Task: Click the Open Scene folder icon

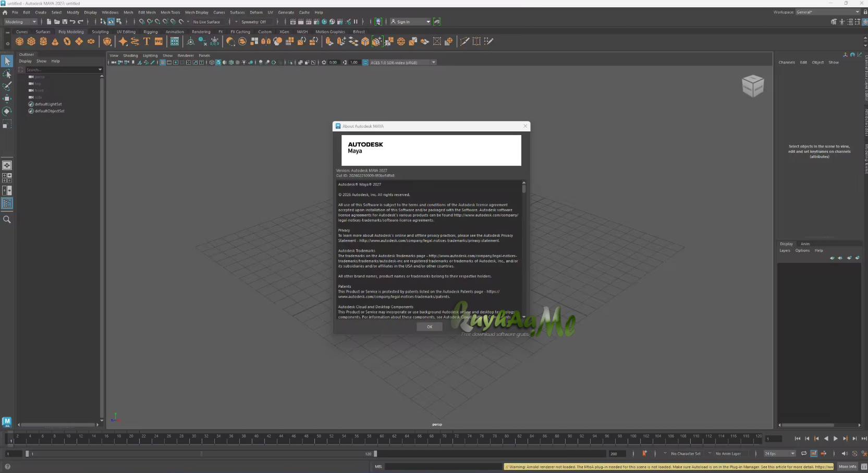Action: (57, 22)
